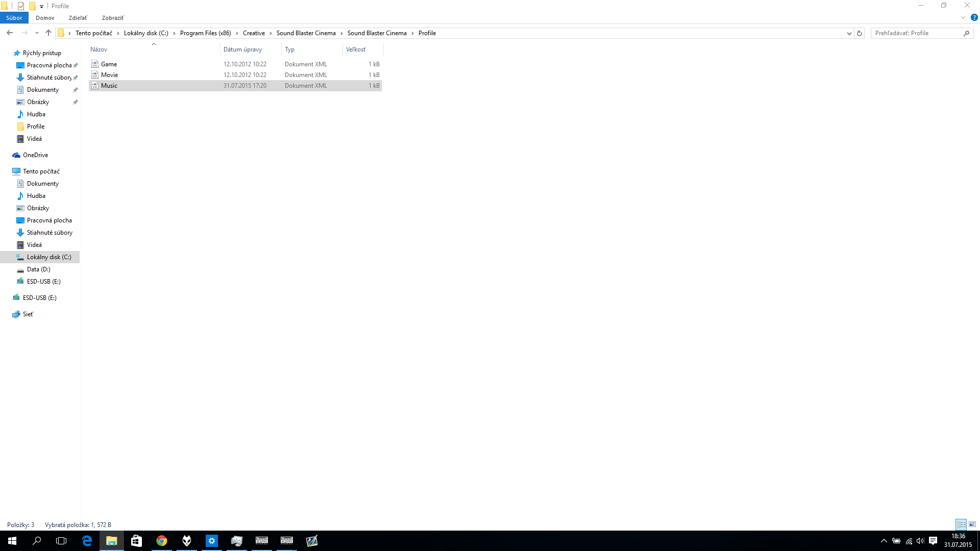980x551 pixels.
Task: Open taskbar search
Action: [37, 541]
